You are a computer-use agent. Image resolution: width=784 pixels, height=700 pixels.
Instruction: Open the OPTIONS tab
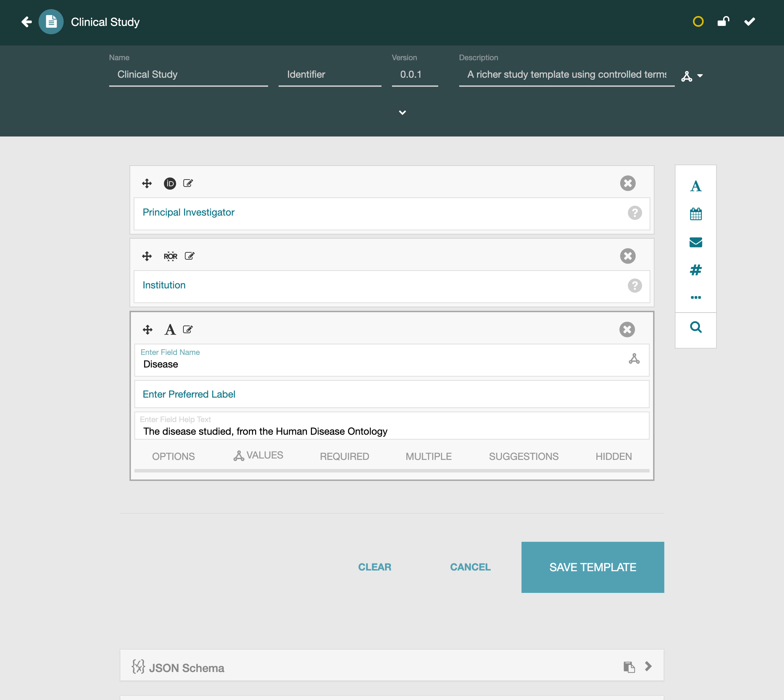(x=173, y=456)
